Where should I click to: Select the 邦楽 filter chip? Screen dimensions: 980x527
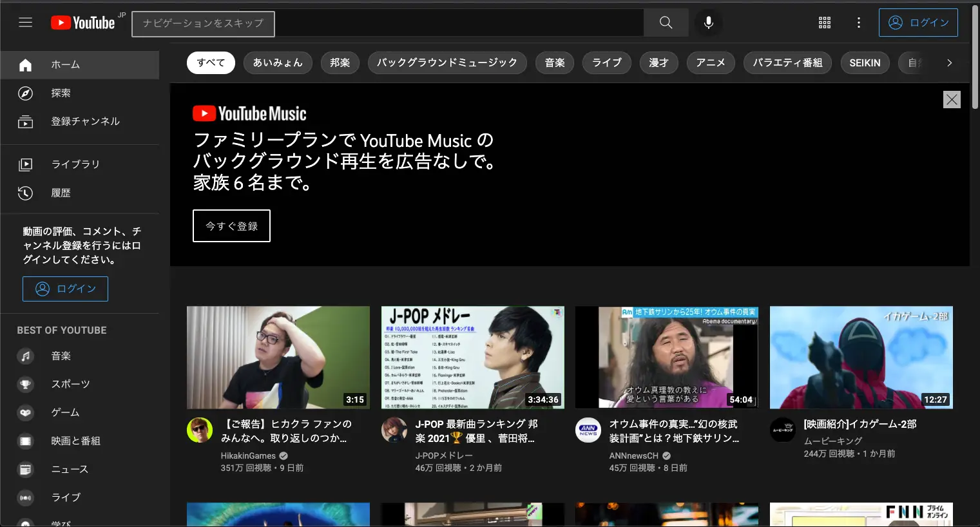click(x=340, y=62)
